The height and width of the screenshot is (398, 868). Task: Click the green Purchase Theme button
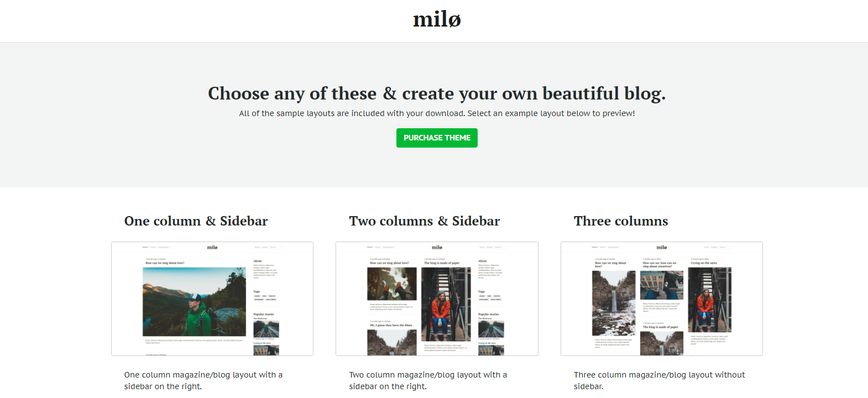tap(437, 138)
